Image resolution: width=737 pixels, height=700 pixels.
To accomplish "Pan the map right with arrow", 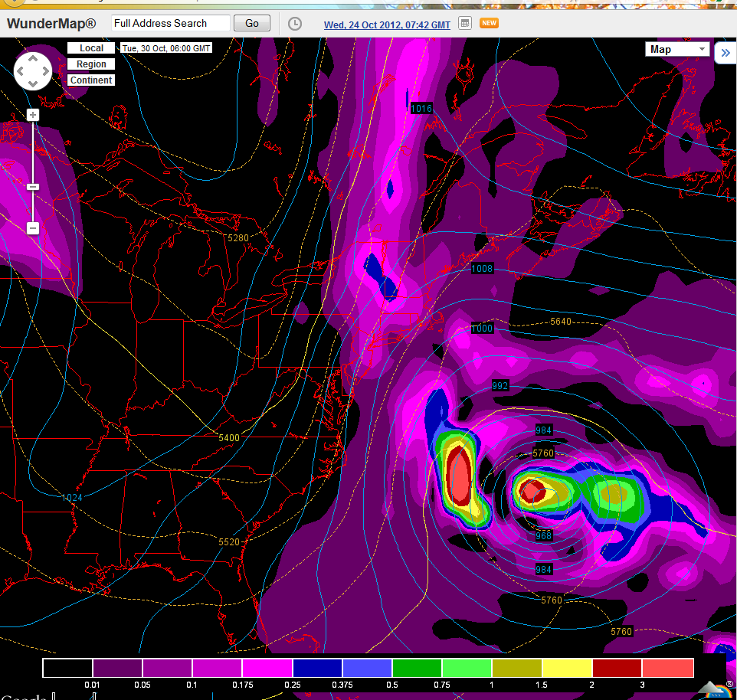I will click(x=45, y=71).
